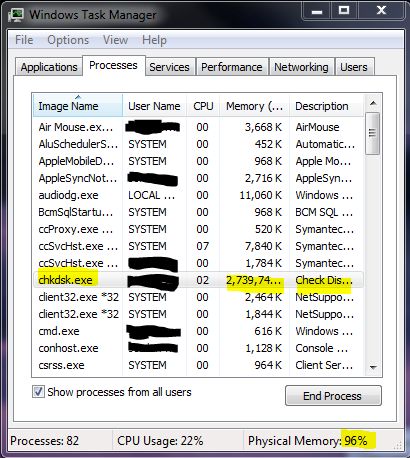Click the LOCAL ... user name cell

152,195
